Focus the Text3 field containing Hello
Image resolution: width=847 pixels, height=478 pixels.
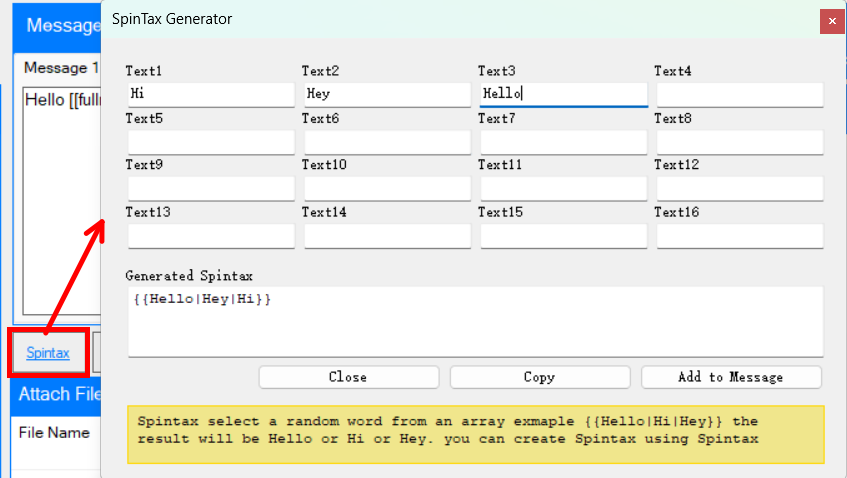coord(563,94)
